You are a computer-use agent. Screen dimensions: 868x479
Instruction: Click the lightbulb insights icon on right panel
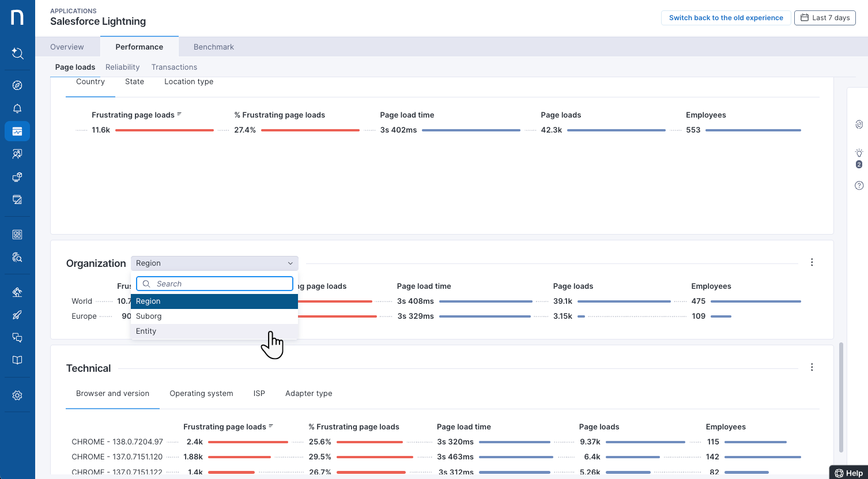[859, 153]
